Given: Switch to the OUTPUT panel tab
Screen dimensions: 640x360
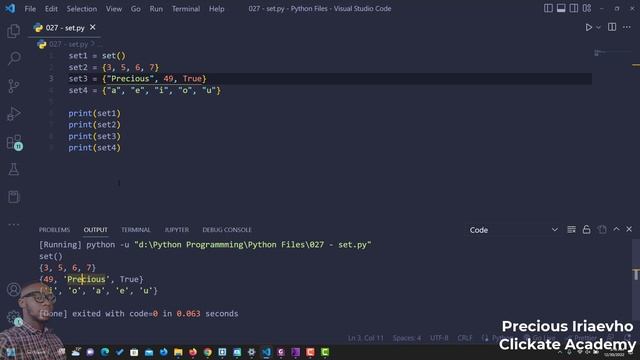Looking at the screenshot, I should pos(96,230).
